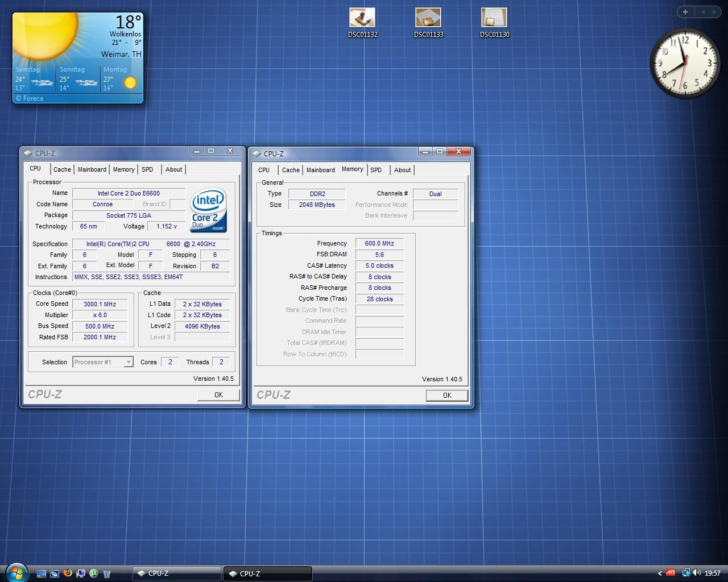Image resolution: width=728 pixels, height=582 pixels.
Task: Click the B2 revision value
Action: (x=215, y=266)
